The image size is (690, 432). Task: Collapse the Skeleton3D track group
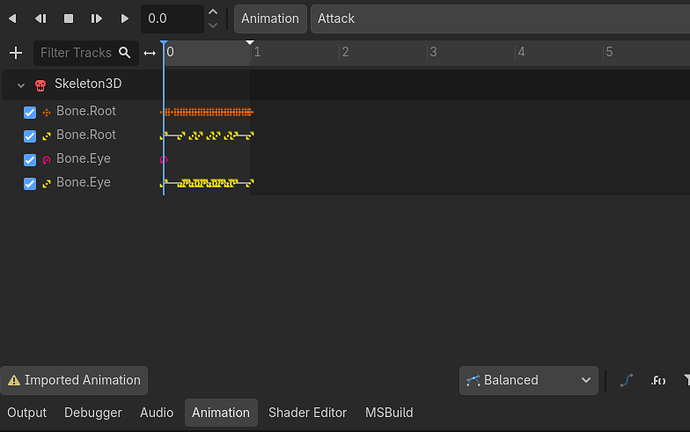(21, 85)
